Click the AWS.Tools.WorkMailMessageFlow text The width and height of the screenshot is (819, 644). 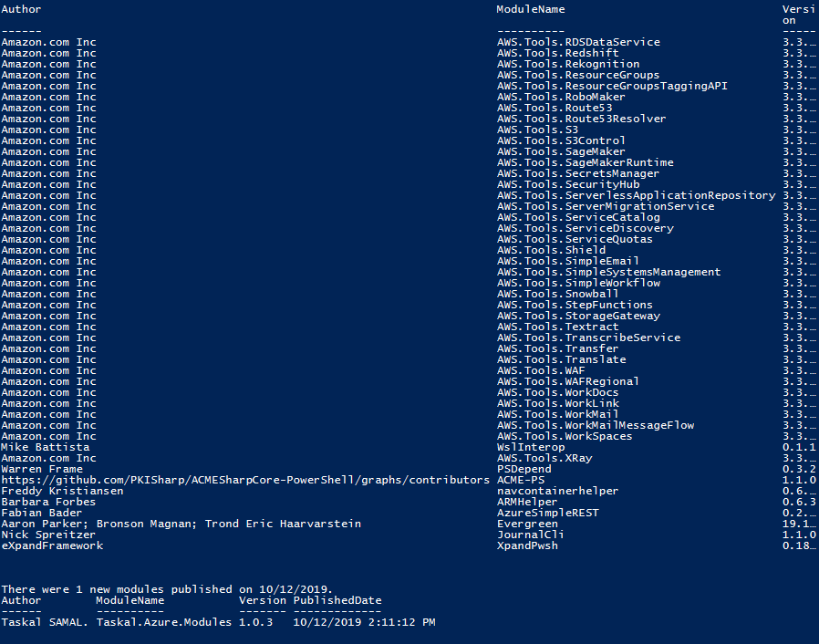pos(596,426)
